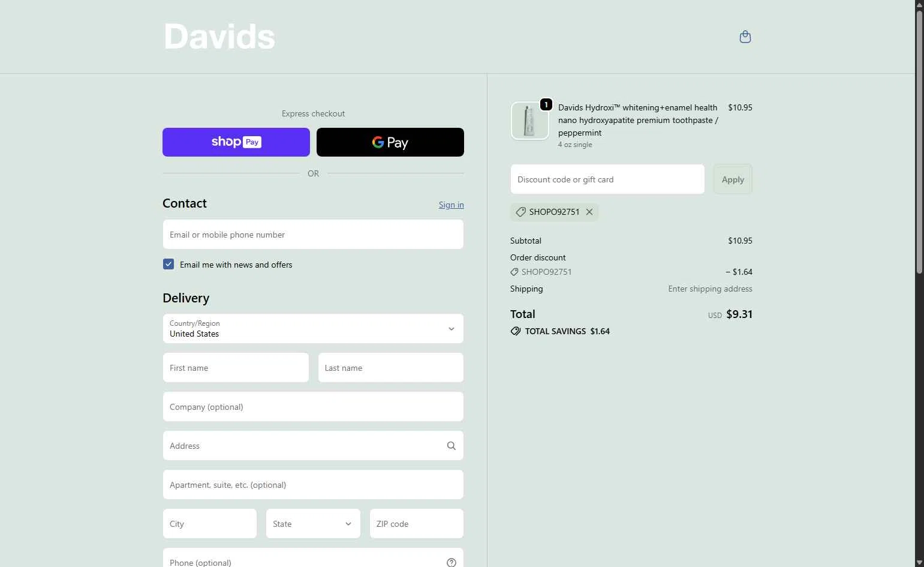
Task: Click the page vertical scrollbar thumb
Action: pyautogui.click(x=919, y=142)
